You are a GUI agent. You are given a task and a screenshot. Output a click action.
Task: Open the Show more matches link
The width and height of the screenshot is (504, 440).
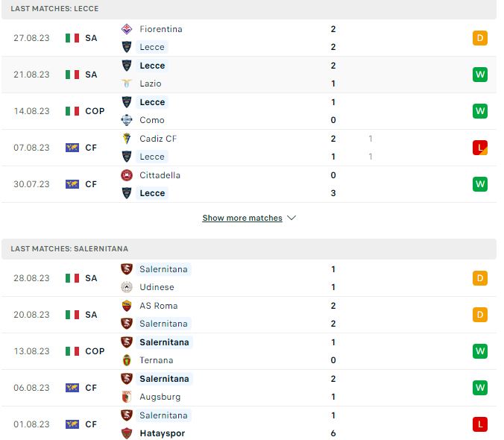pyautogui.click(x=242, y=218)
